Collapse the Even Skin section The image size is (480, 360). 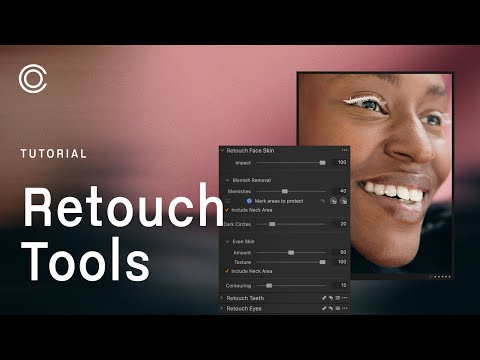tap(228, 241)
